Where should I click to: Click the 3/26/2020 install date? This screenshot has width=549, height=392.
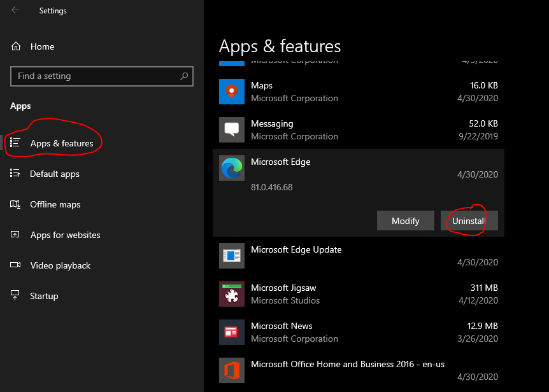click(478, 338)
